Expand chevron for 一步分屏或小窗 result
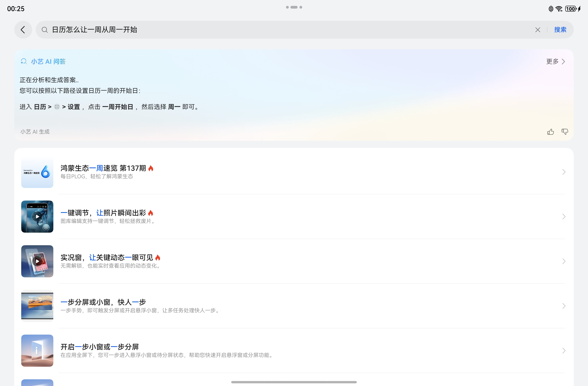Screen dimensions: 588x386 (564, 306)
